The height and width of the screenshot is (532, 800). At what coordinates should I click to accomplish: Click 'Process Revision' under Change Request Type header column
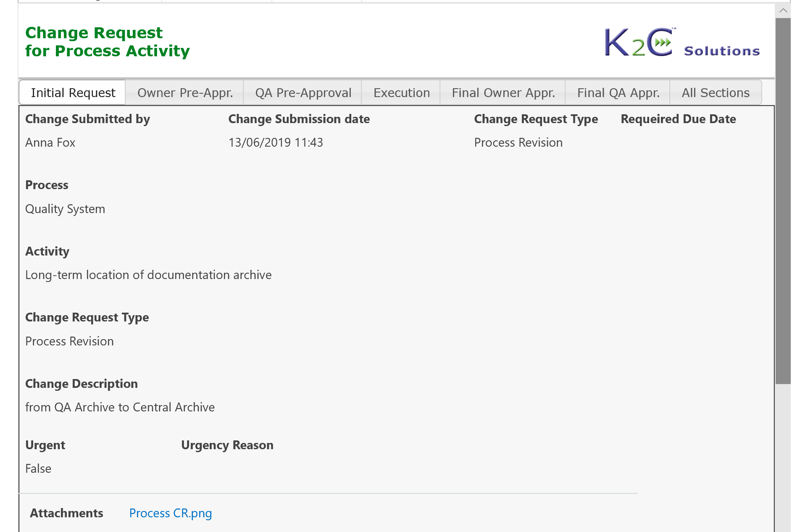(x=518, y=142)
